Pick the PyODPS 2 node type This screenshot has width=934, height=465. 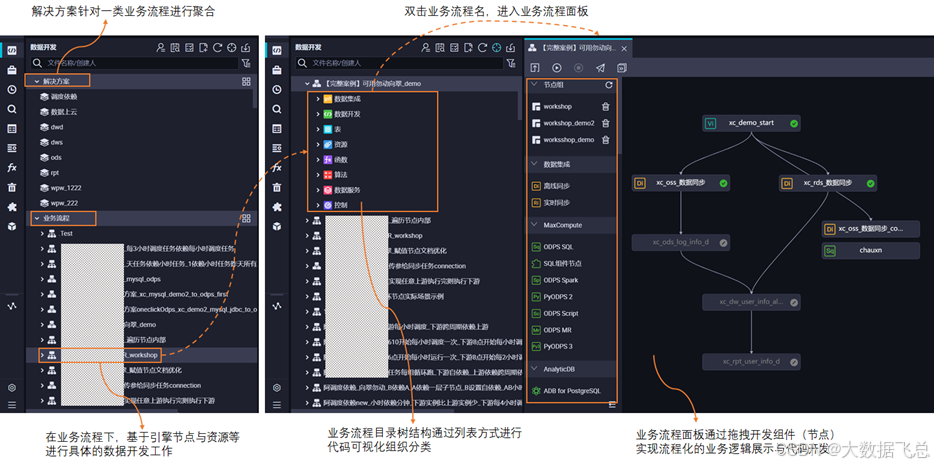pos(552,297)
